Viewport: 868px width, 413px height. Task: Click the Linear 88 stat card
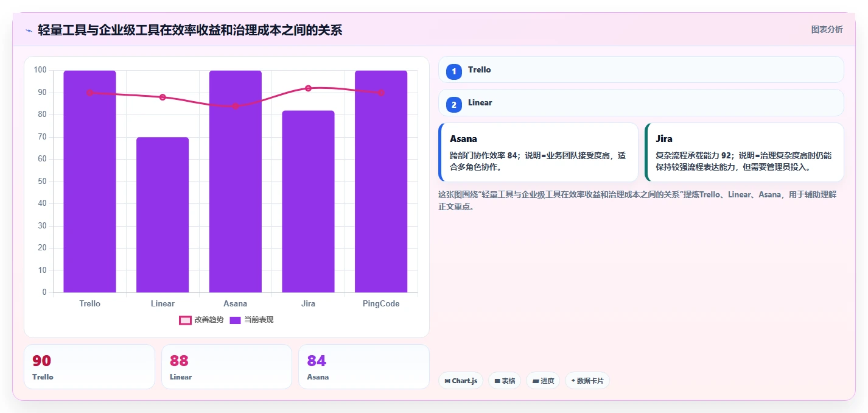(x=226, y=367)
